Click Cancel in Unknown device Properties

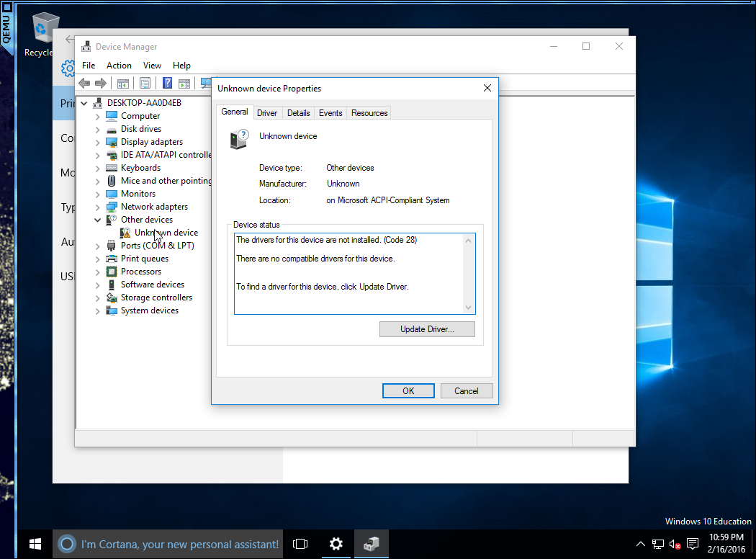pos(467,390)
